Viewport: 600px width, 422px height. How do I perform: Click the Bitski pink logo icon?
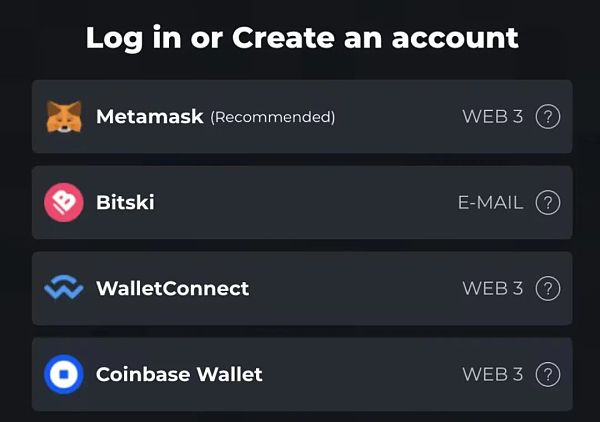click(x=63, y=203)
